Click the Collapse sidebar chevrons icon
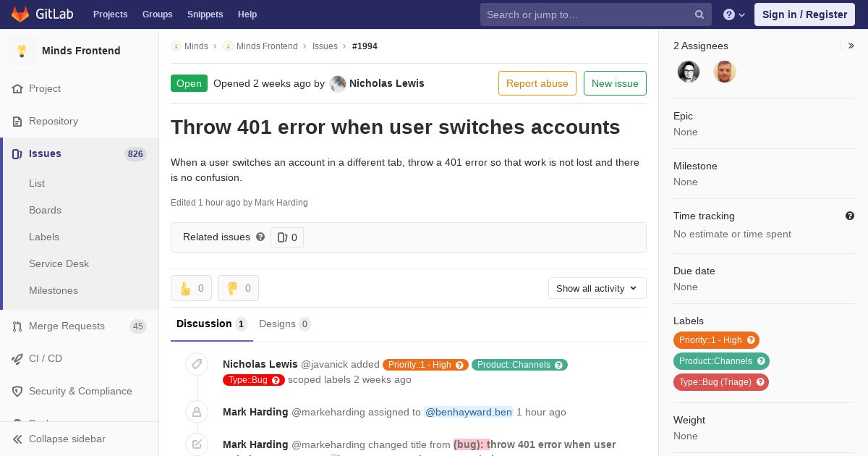 tap(17, 439)
